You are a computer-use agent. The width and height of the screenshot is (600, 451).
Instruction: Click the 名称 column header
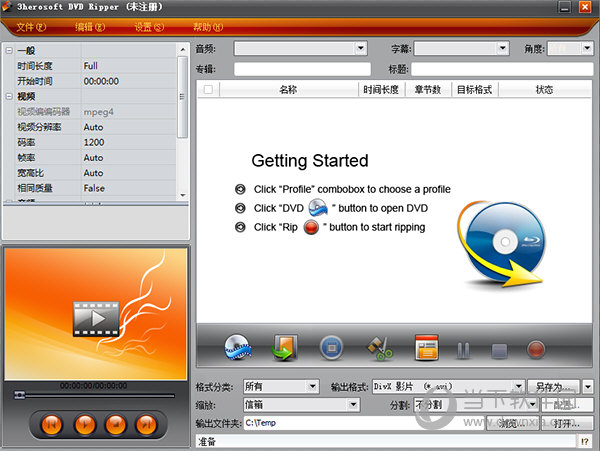289,90
